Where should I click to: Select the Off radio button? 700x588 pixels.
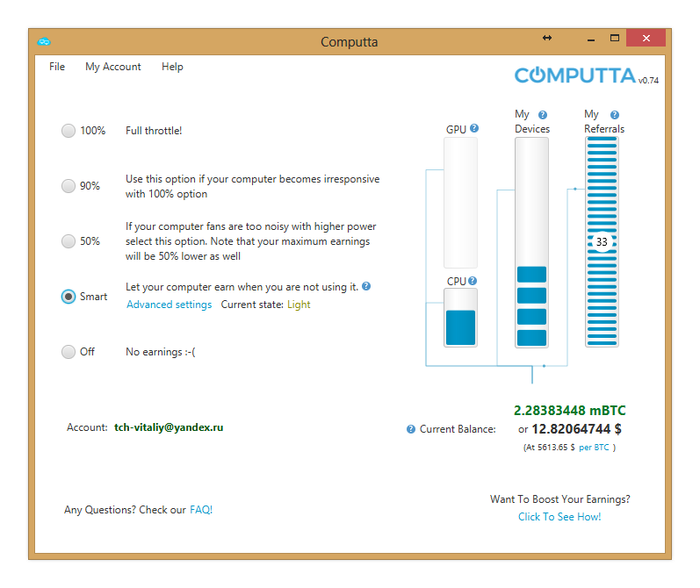coord(69,352)
